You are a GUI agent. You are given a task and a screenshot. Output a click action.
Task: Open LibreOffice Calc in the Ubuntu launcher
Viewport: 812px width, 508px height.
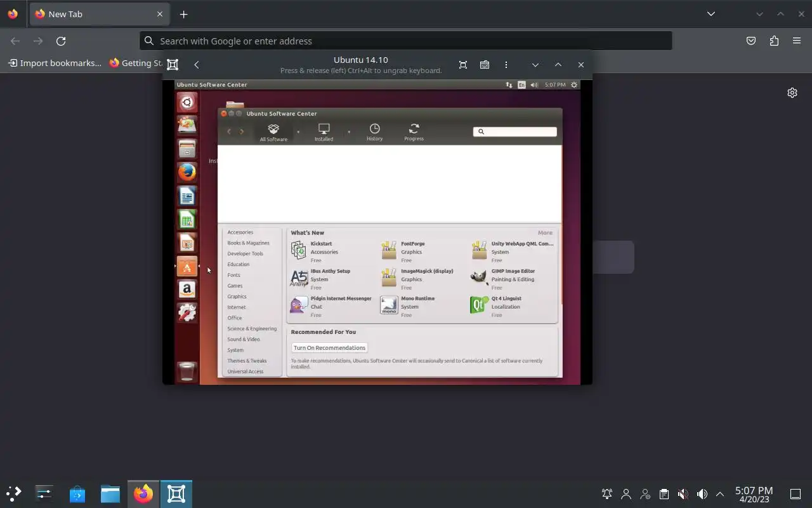coord(187,219)
